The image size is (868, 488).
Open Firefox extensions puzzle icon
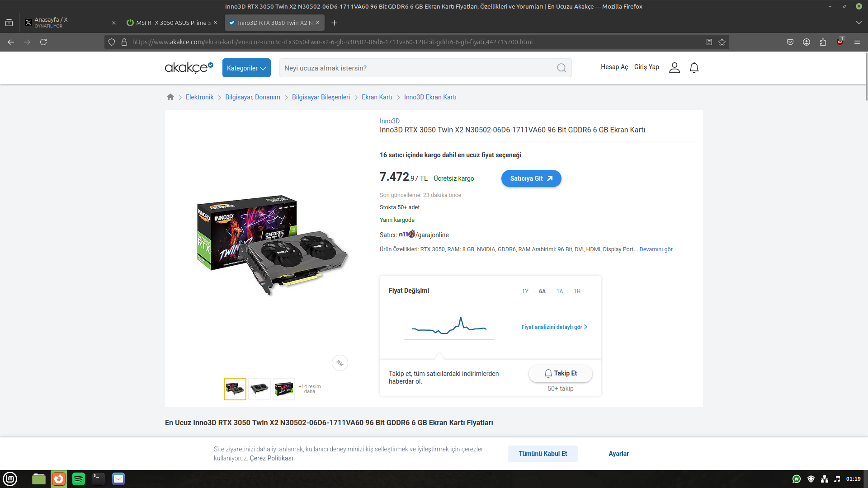point(823,42)
